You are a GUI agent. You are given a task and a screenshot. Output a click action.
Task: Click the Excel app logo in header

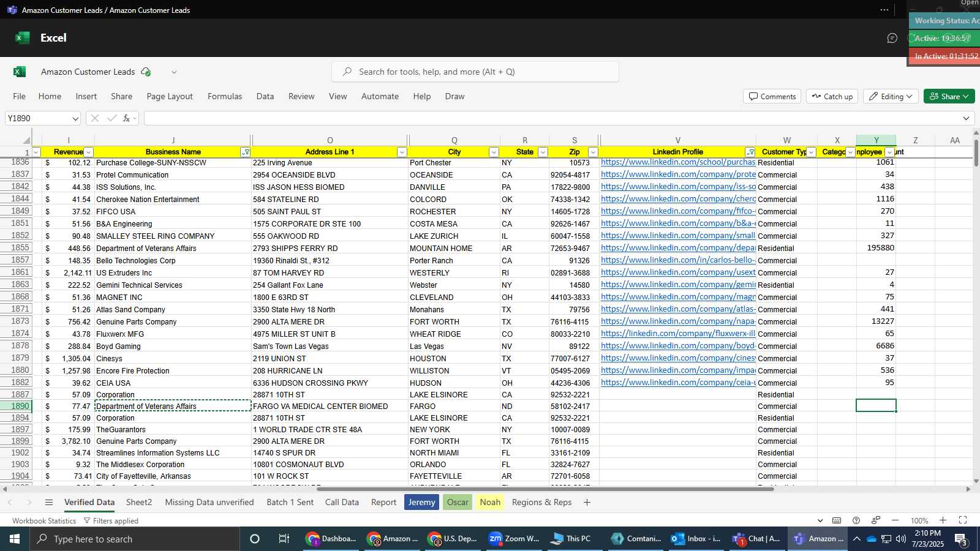tap(23, 38)
